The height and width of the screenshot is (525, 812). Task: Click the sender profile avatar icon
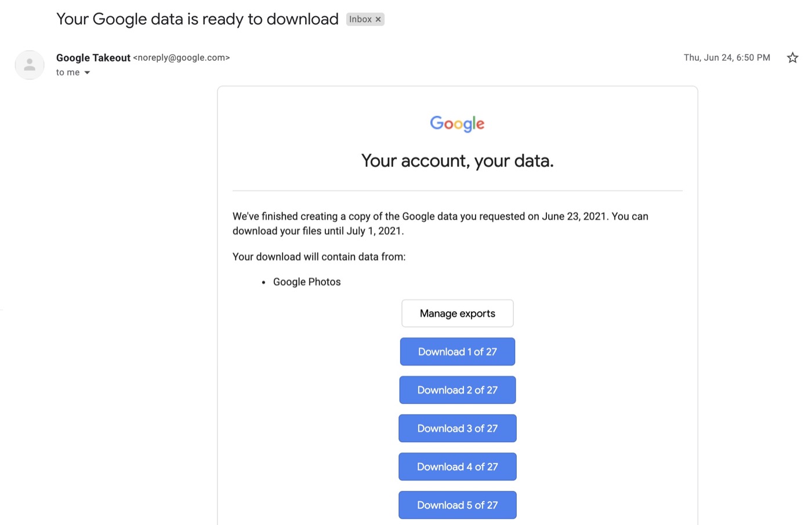pyautogui.click(x=30, y=65)
